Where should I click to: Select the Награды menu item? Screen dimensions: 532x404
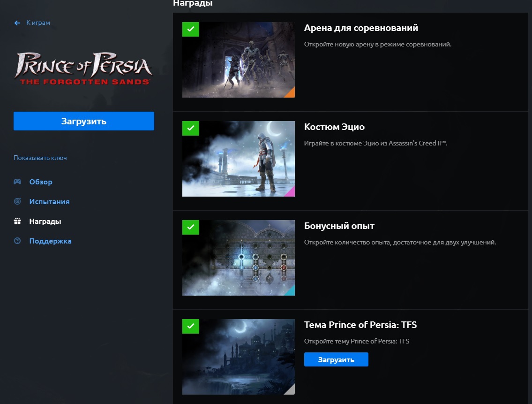click(x=45, y=221)
